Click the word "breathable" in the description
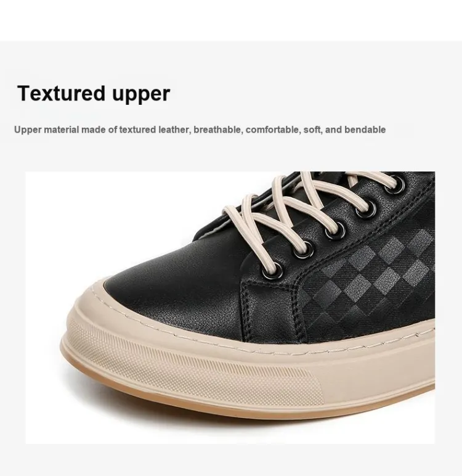Screen dimensions: 462x476 pos(217,129)
